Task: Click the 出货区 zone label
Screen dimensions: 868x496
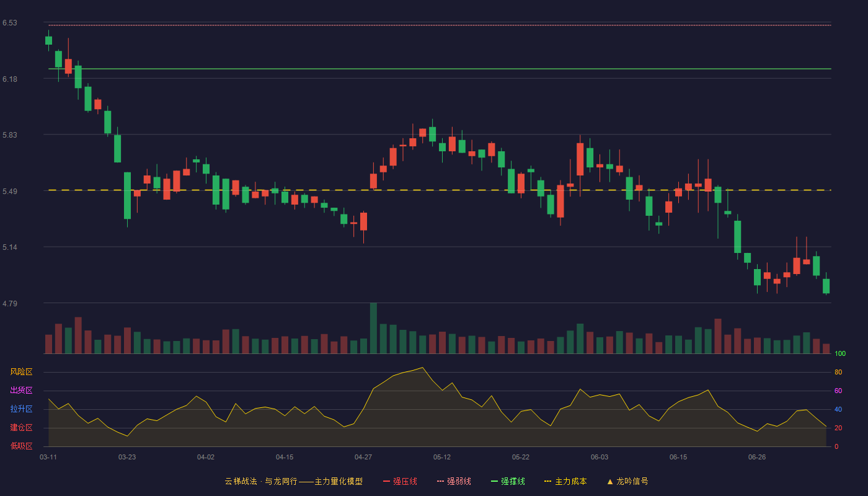Action: [21, 391]
